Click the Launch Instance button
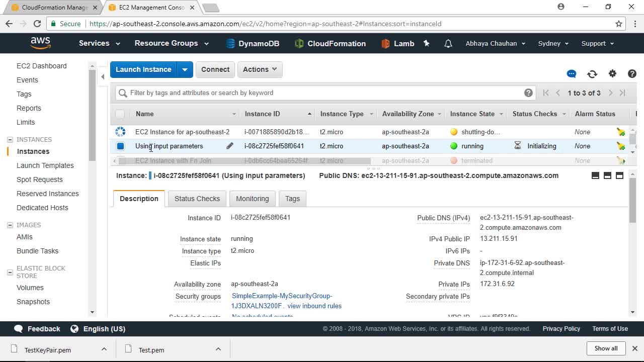644x362 pixels. coord(143,69)
